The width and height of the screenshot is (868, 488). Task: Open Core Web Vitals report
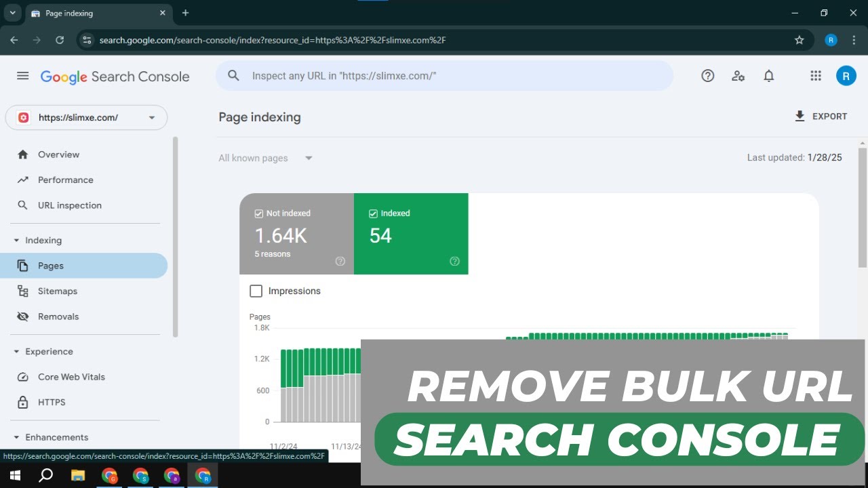pos(84,377)
